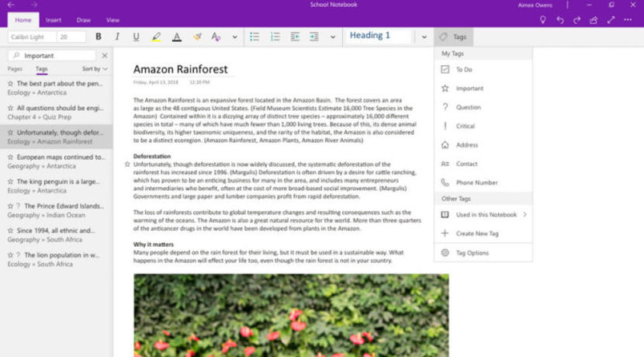Expand the styles gallery arrow
644x357 pixels.
(424, 37)
